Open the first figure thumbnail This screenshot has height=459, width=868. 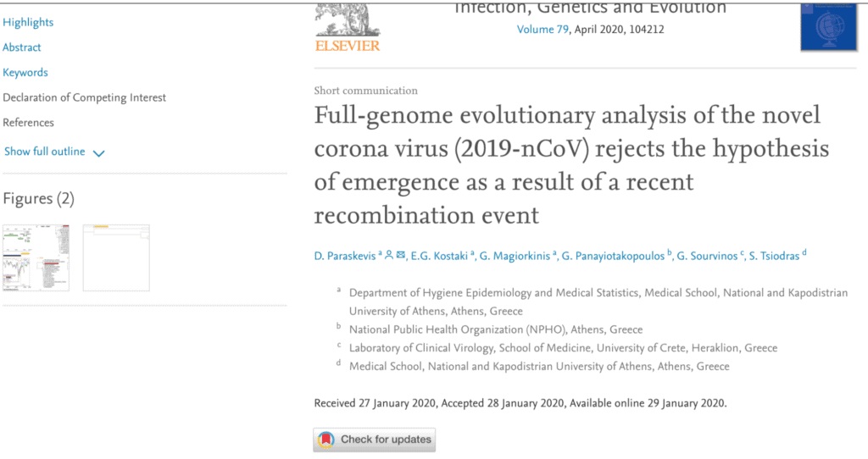(x=36, y=257)
